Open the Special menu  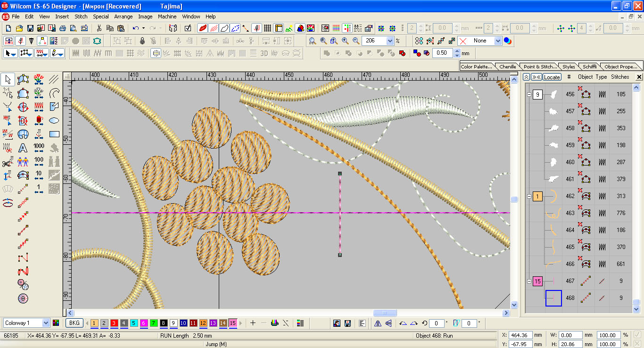(x=101, y=17)
